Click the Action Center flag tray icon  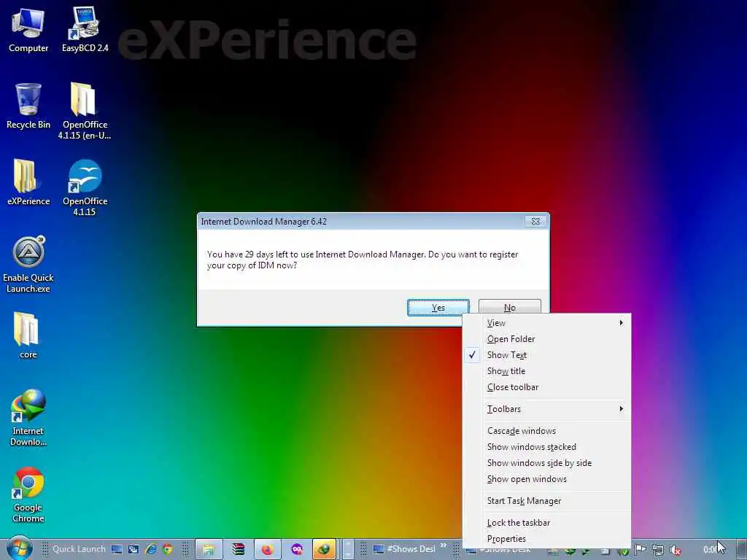(x=640, y=550)
